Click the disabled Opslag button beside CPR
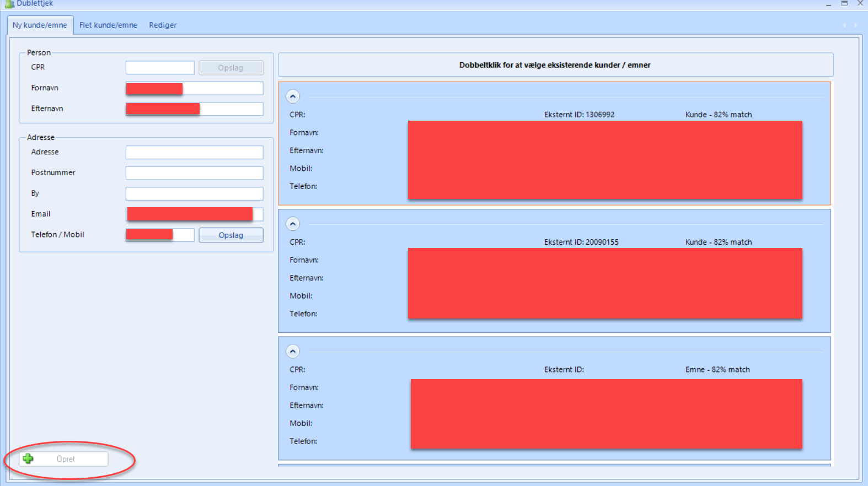This screenshot has width=868, height=486. [x=231, y=68]
